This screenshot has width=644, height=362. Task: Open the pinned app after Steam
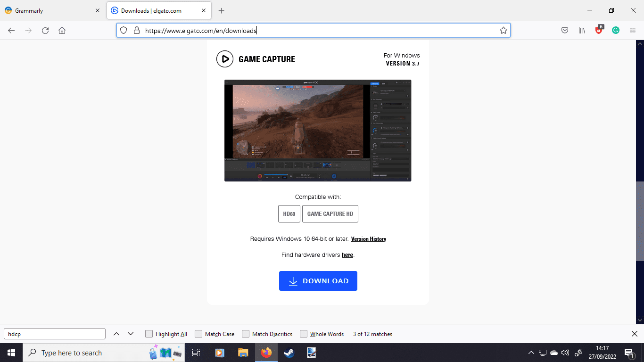coord(312,353)
